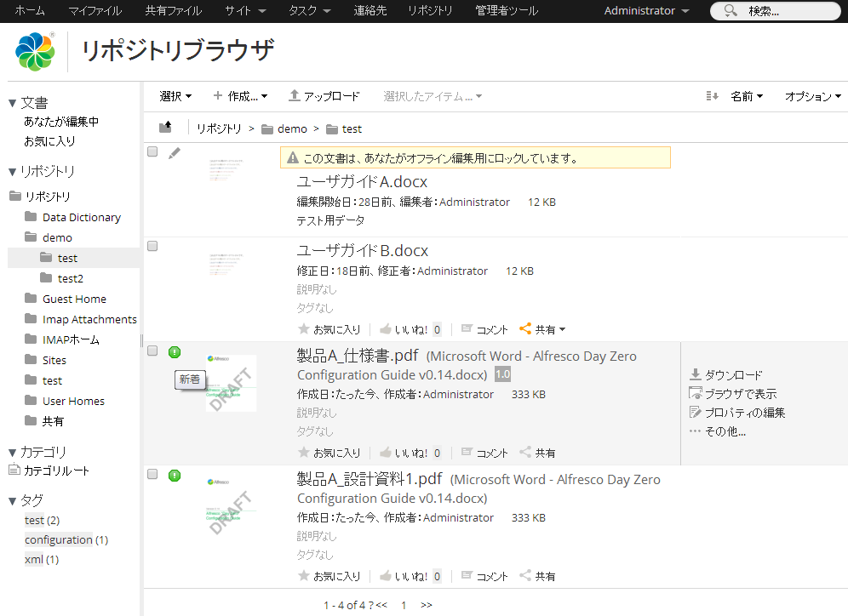Click the Alfresco logo icon
This screenshot has height=616, width=848.
tap(35, 51)
